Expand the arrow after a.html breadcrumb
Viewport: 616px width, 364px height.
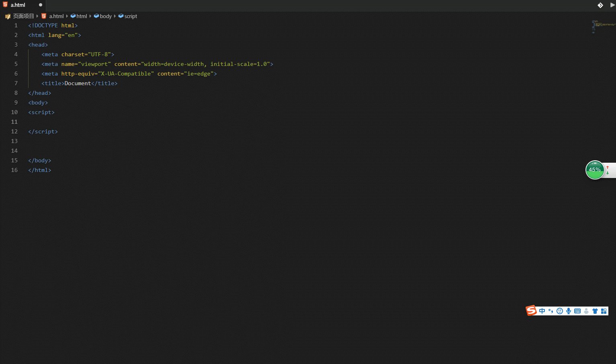coord(67,16)
